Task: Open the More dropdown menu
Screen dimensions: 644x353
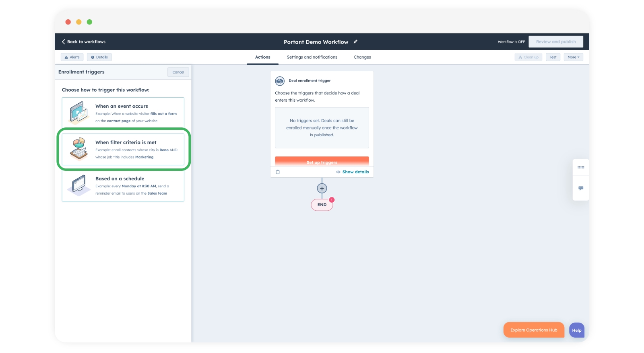Action: pos(573,57)
